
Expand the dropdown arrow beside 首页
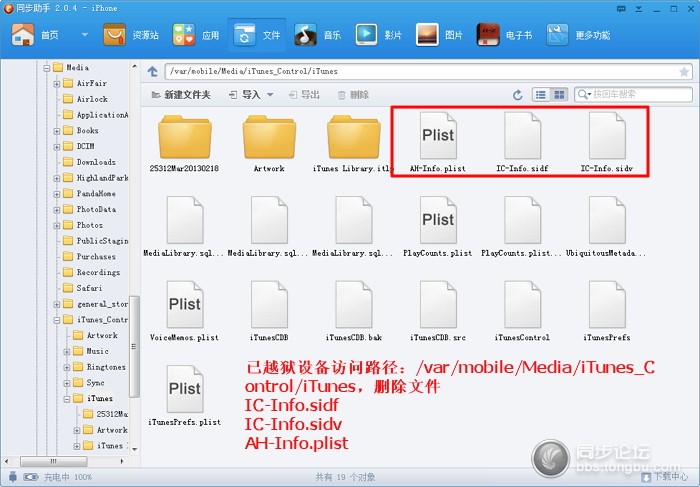pyautogui.click(x=84, y=34)
